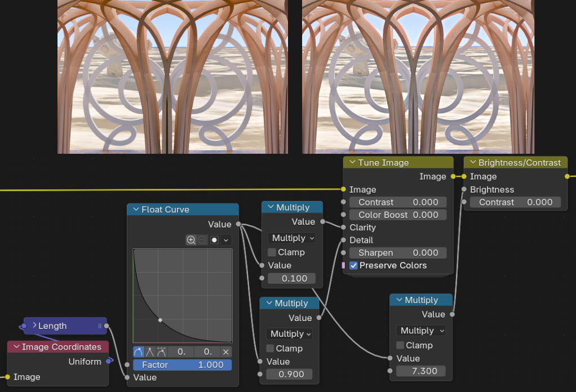The width and height of the screenshot is (576, 392).
Task: Toggle Clamp on the 0.900 Multiply node
Action: click(270, 349)
